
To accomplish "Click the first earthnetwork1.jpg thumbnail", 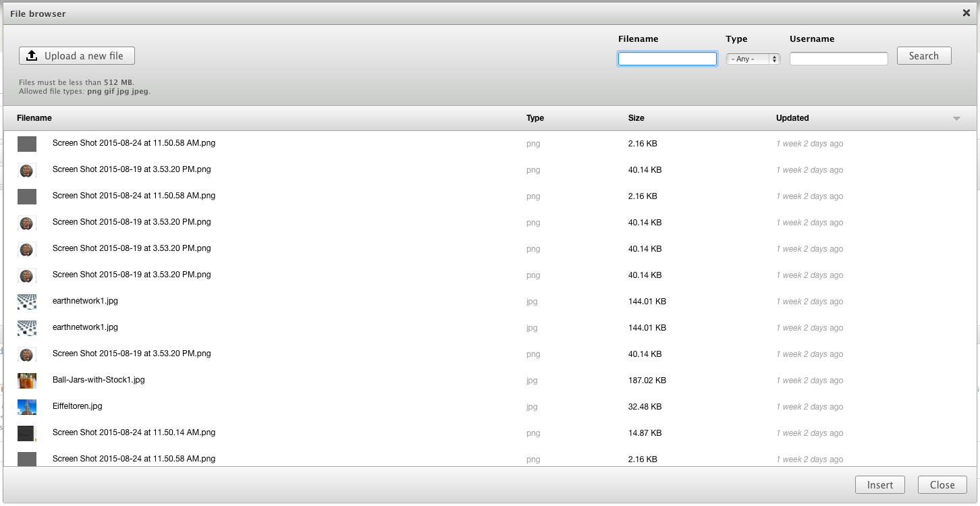I will pos(27,302).
